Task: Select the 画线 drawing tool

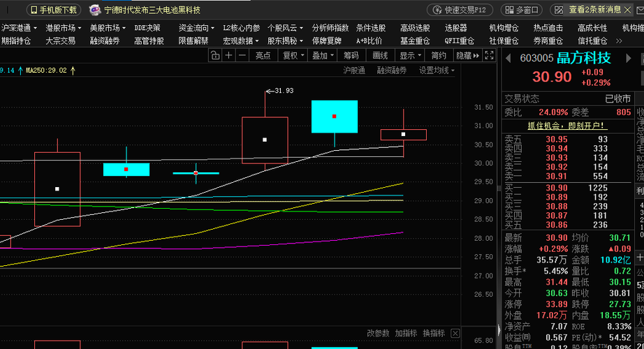Action: point(380,55)
